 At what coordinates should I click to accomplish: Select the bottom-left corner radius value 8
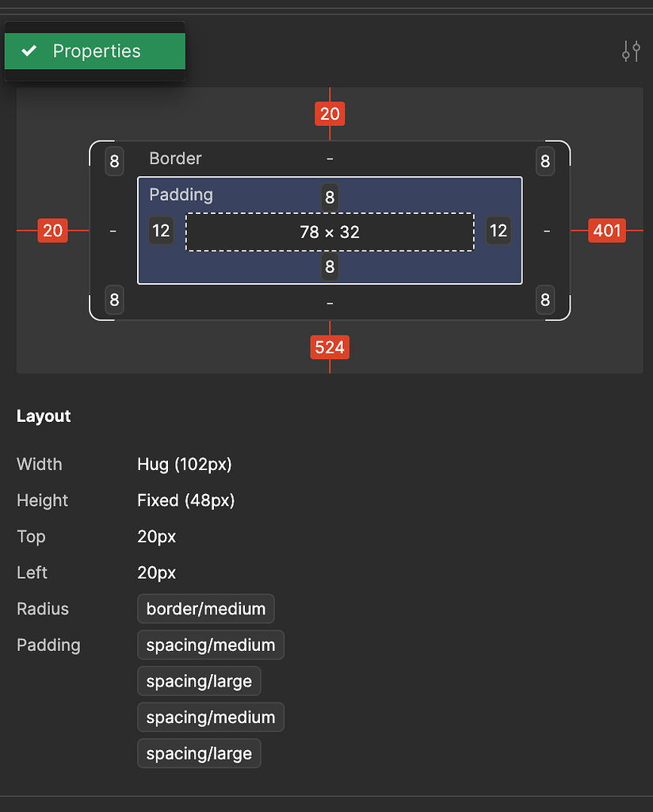(114, 301)
